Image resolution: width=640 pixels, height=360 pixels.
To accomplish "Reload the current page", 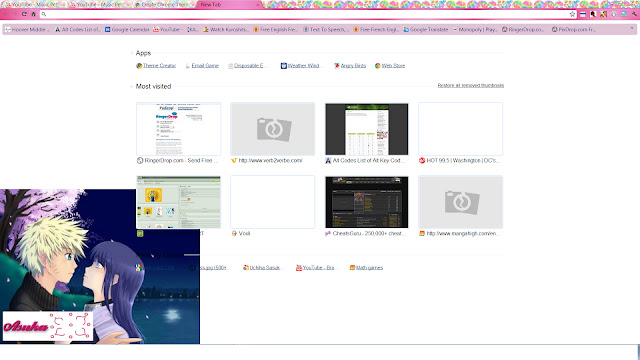I will pyautogui.click(x=24, y=14).
